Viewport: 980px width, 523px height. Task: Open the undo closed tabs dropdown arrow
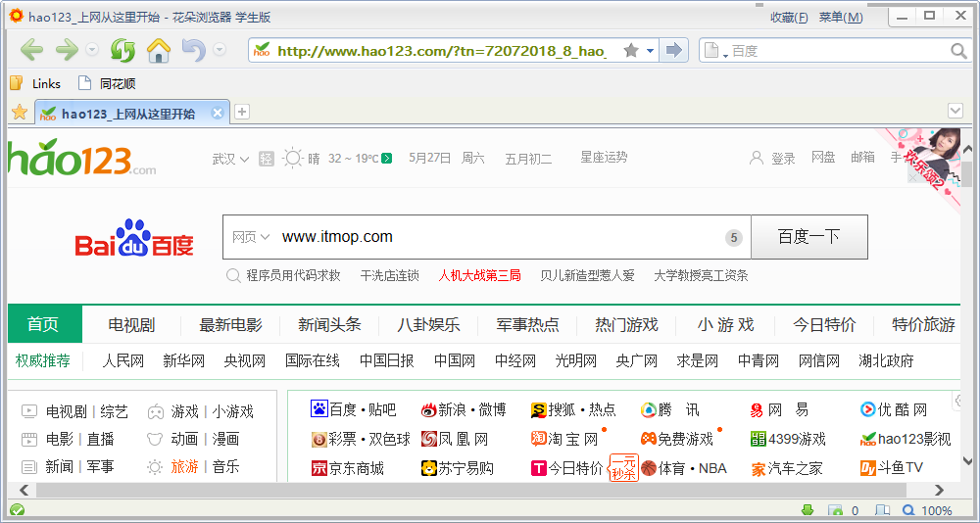pos(220,50)
